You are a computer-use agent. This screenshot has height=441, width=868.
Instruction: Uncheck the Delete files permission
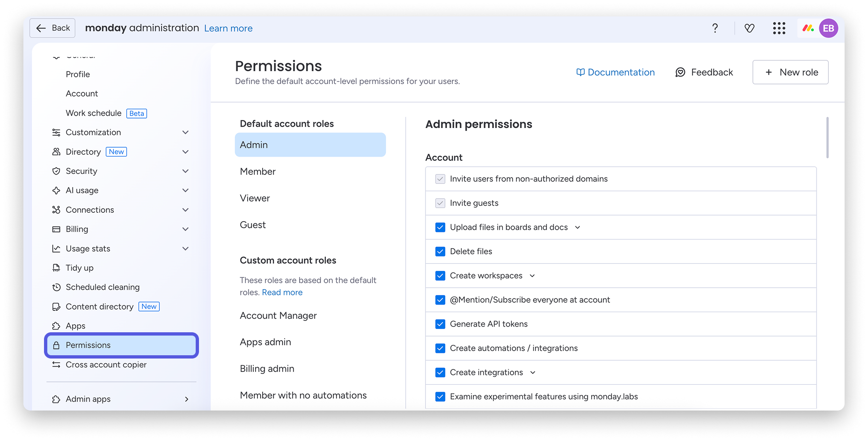click(440, 252)
